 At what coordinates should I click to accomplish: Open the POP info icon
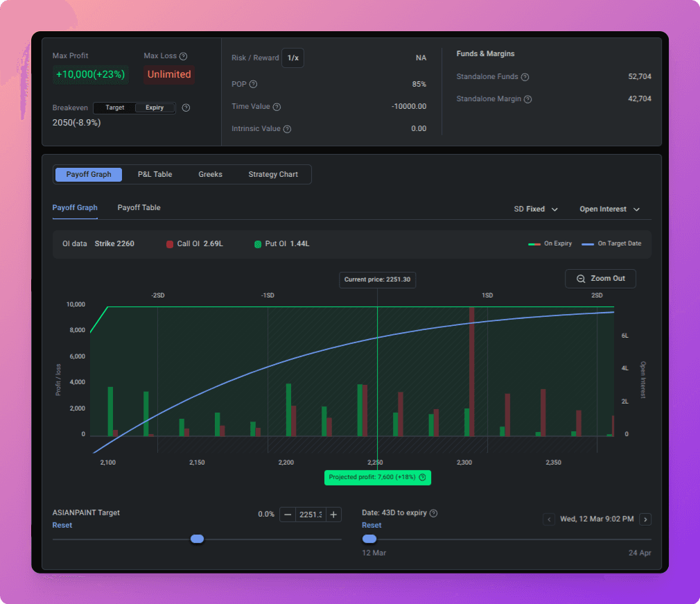coord(253,85)
